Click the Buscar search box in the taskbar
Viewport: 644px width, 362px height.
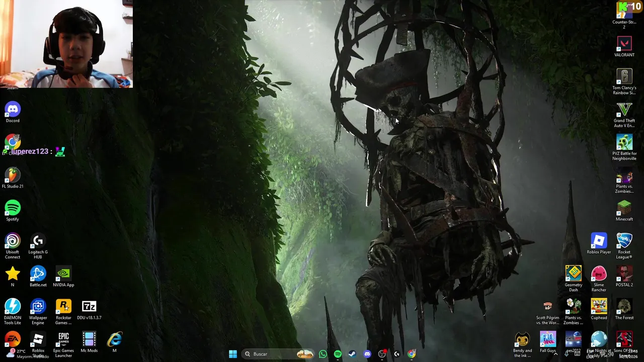(x=279, y=354)
